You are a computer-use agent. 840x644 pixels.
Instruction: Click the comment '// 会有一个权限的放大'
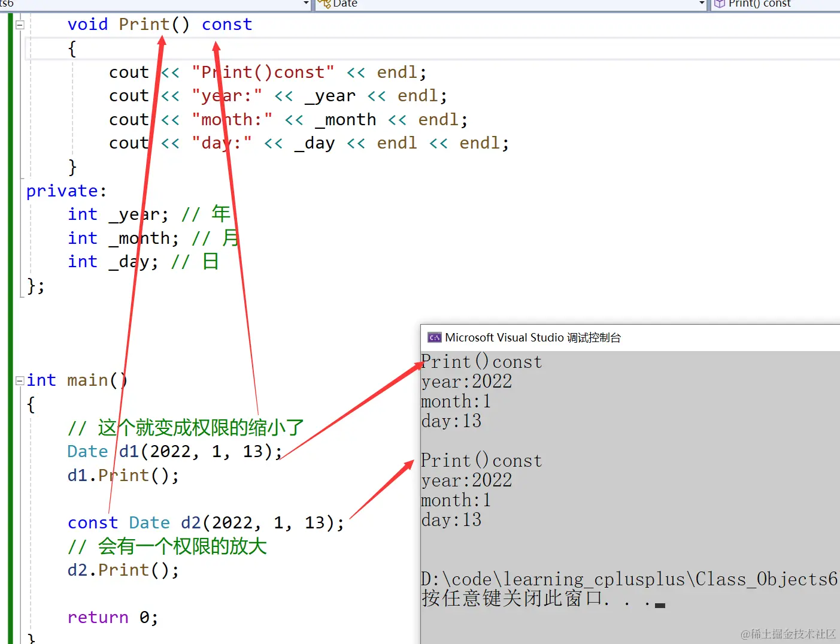pos(167,546)
